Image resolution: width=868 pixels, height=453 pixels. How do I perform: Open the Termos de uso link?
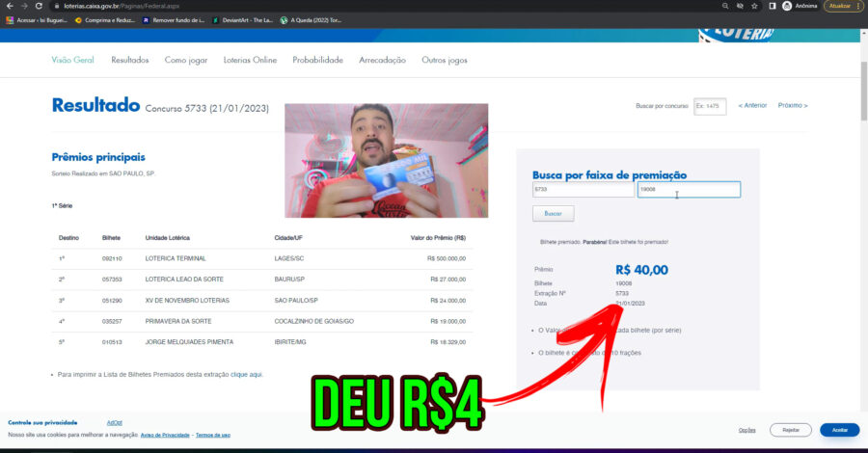click(x=212, y=436)
